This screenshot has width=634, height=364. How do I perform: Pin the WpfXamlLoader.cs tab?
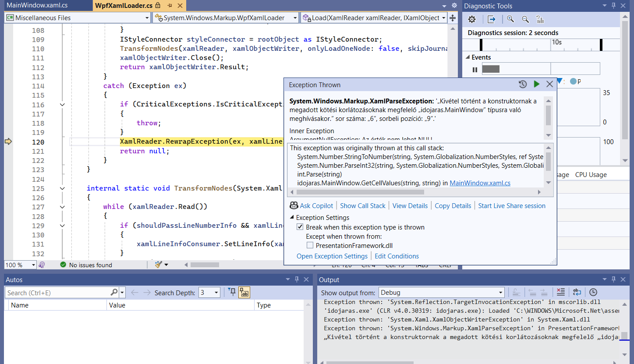(x=170, y=6)
